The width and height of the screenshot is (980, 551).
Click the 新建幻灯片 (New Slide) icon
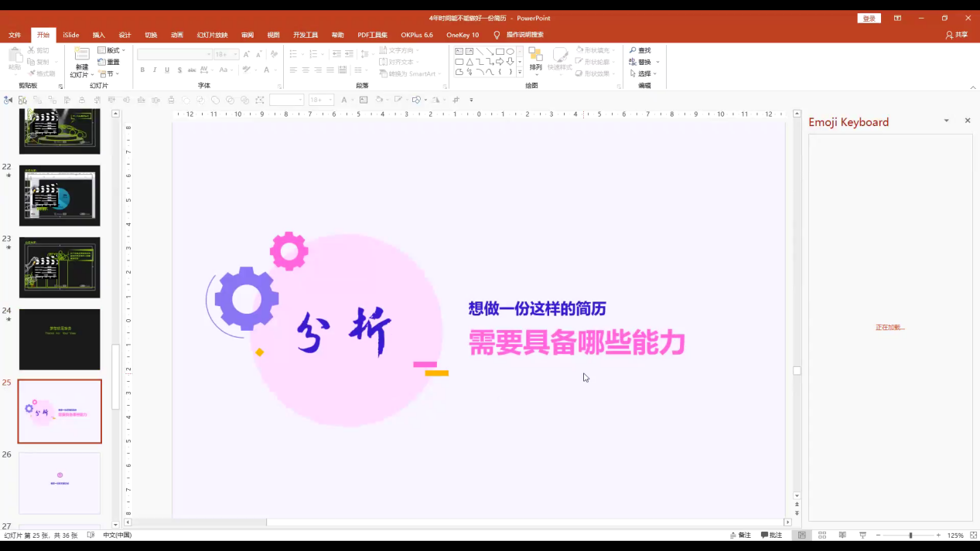pyautogui.click(x=81, y=54)
